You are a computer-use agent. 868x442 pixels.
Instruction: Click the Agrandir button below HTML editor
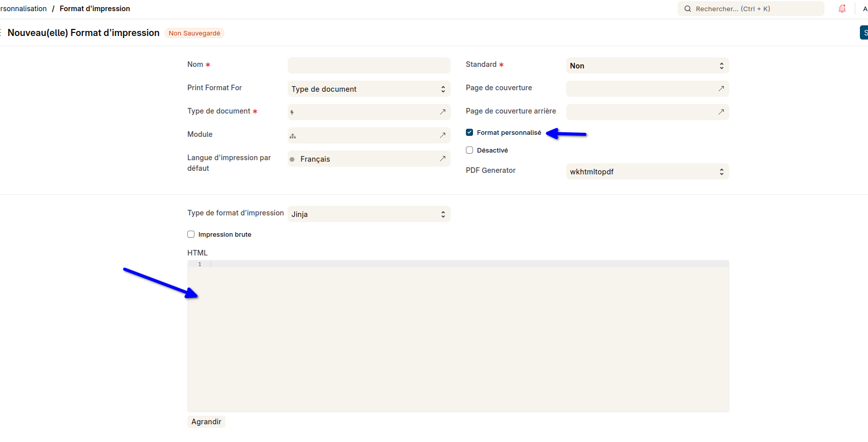[x=206, y=422]
